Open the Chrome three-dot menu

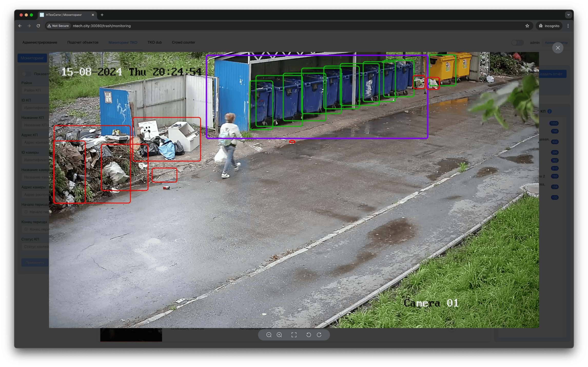[568, 26]
